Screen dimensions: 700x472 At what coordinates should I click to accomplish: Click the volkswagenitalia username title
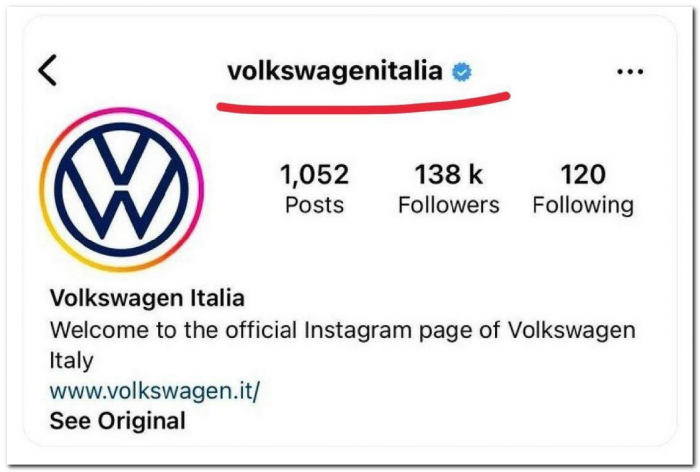pos(335,71)
